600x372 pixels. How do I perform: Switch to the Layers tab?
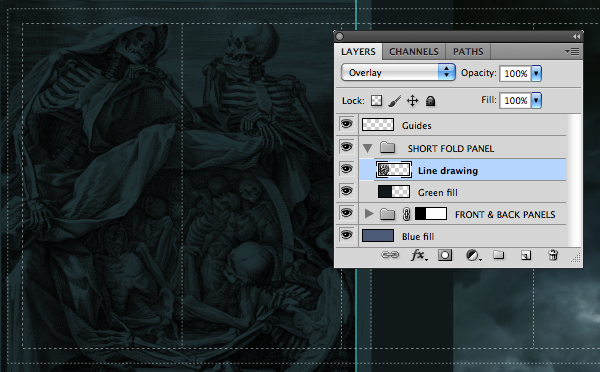pos(358,52)
